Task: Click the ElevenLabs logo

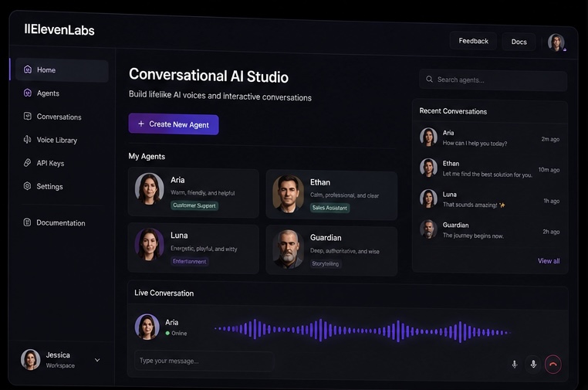Action: pos(59,29)
